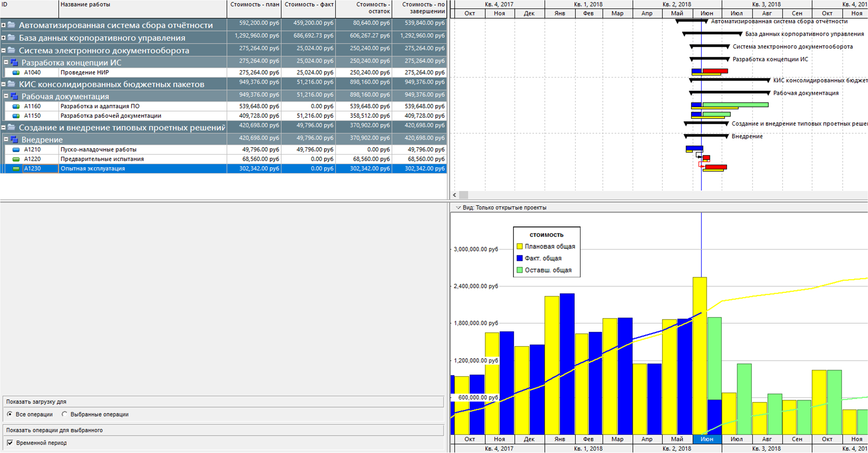Click WBS icon next to Разработка концепции ИС

click(14, 62)
